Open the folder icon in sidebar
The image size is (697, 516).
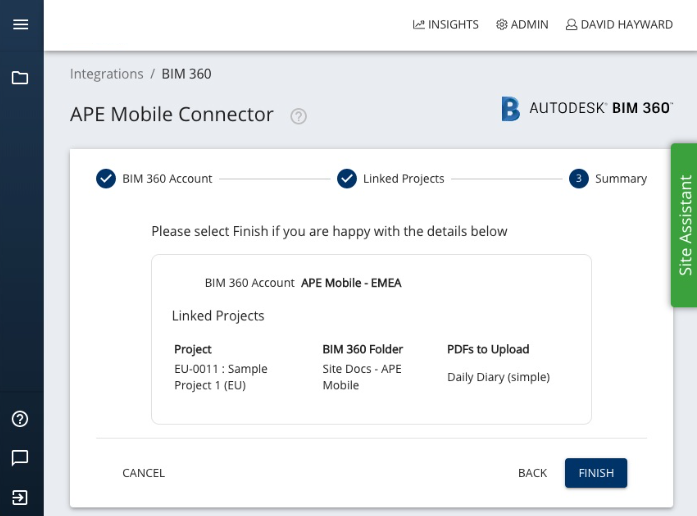pos(20,78)
